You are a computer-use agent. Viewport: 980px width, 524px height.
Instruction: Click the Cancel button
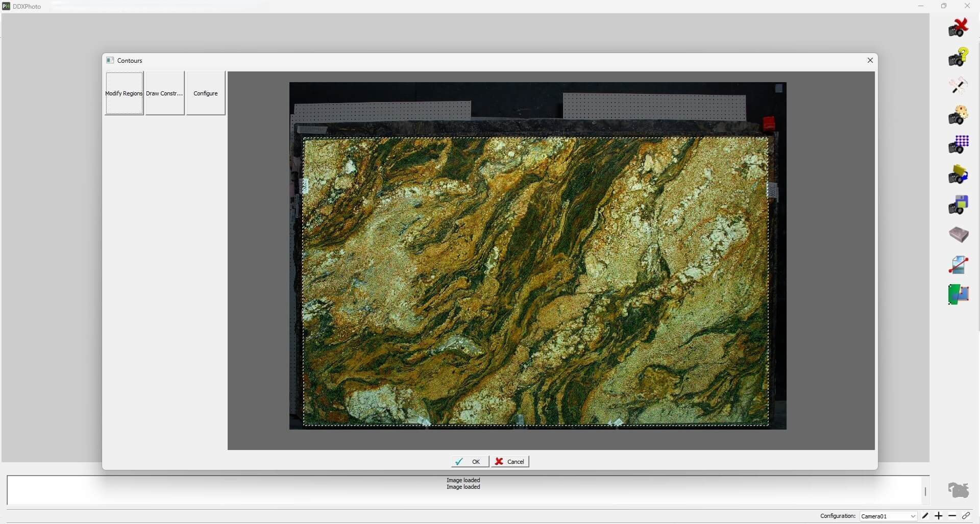tap(510, 462)
